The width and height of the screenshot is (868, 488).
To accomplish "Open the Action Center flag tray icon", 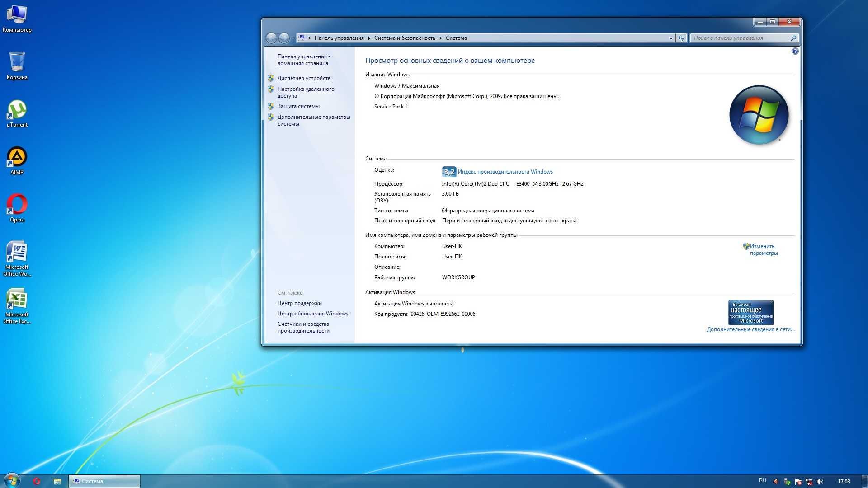I will 798,482.
